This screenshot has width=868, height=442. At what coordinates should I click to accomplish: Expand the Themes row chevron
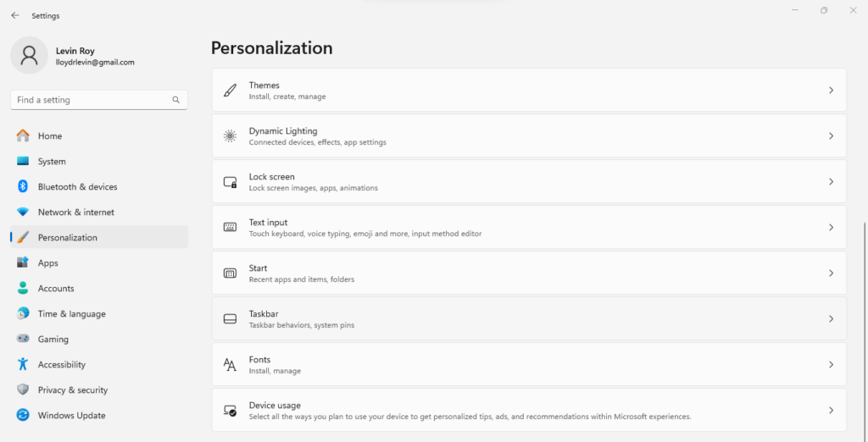click(831, 91)
